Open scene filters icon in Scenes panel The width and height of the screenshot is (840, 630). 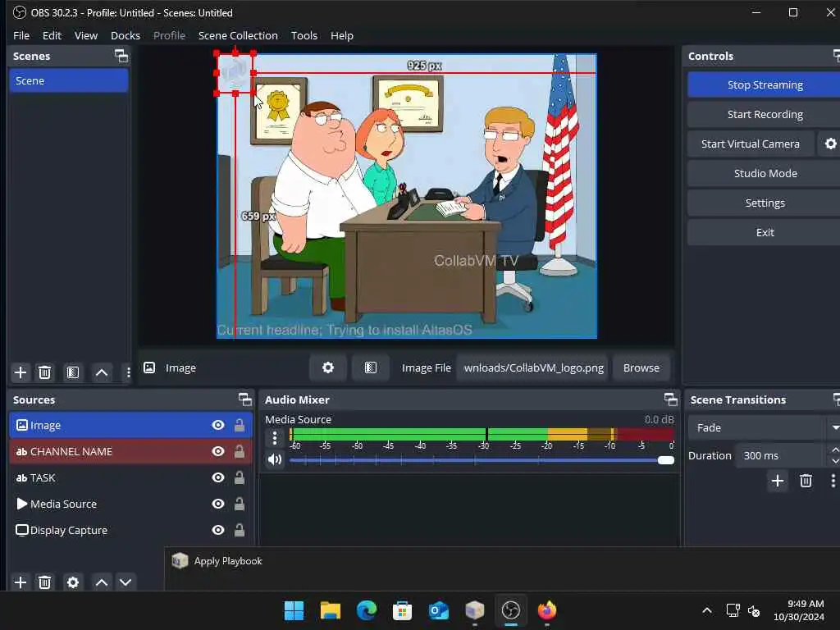pyautogui.click(x=73, y=372)
